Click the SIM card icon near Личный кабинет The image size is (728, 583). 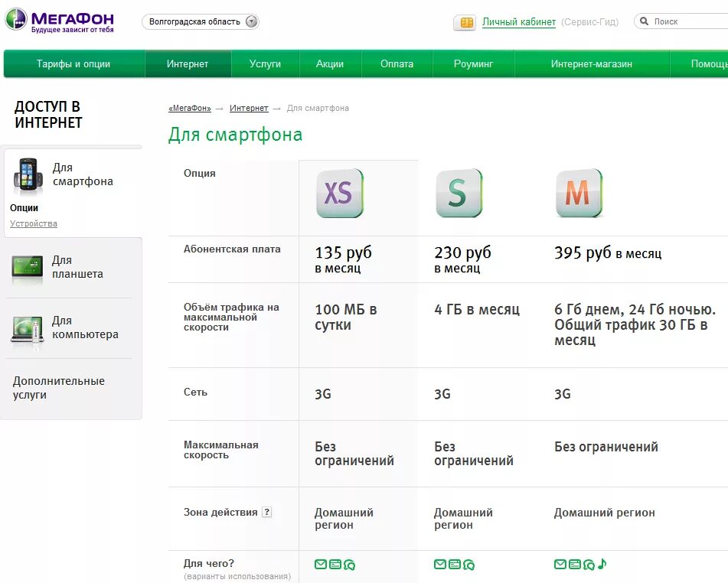(x=465, y=22)
